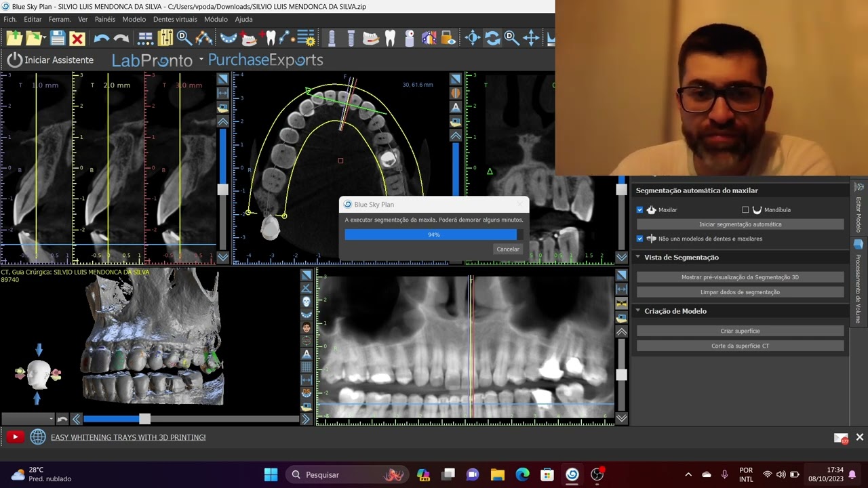Click Mostrar pré-visualização da Segmentação 3D

click(x=741, y=277)
